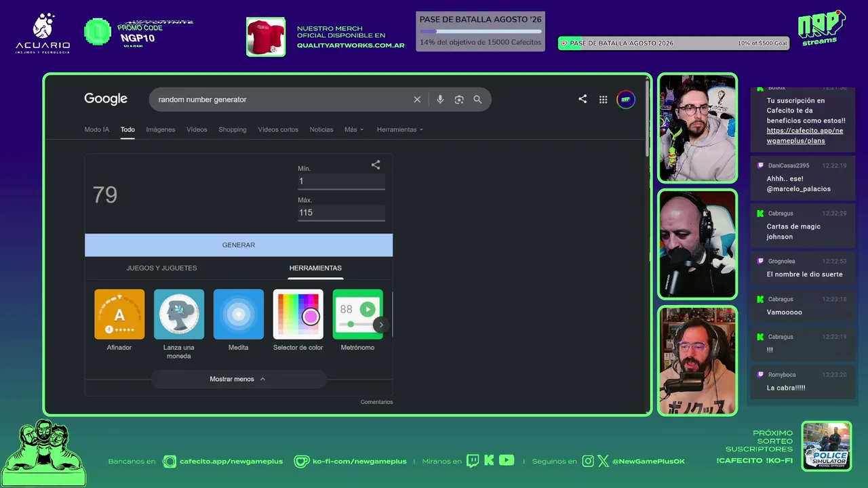Click the Ko-fi cup icon in footer
Image resolution: width=868 pixels, height=488 pixels.
[302, 462]
